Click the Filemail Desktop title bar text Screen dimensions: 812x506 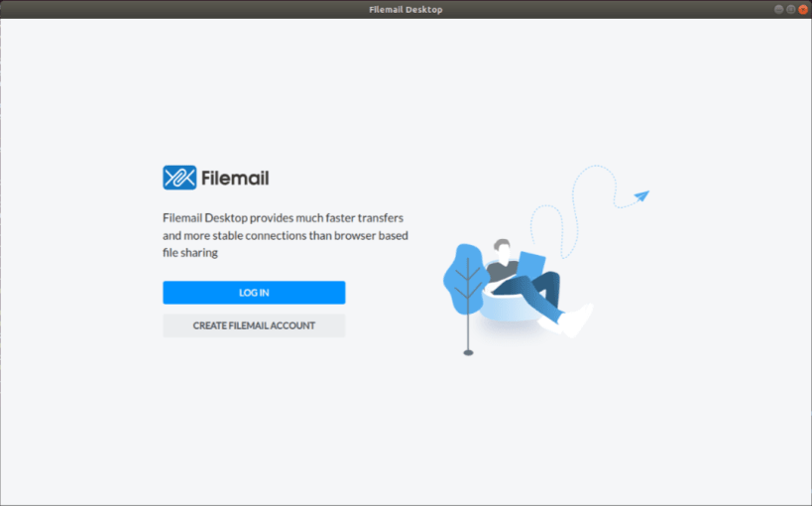(406, 9)
